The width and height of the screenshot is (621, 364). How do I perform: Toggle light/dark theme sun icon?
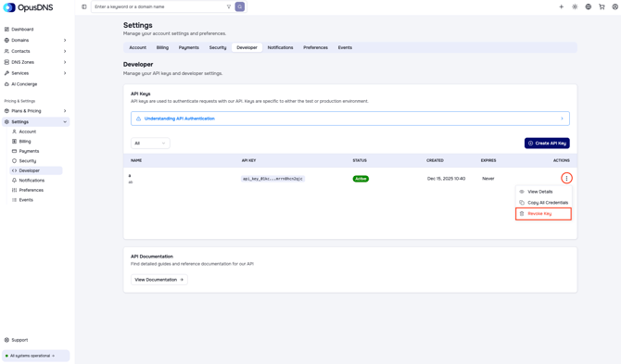[575, 6]
